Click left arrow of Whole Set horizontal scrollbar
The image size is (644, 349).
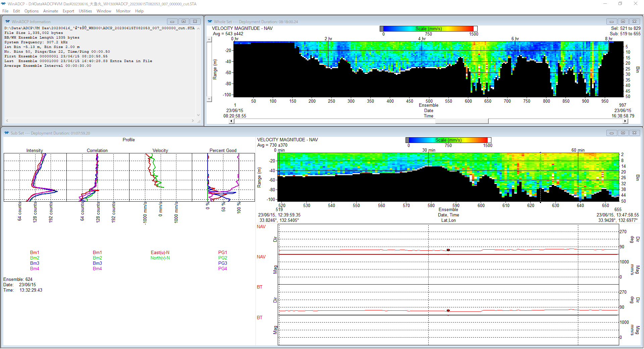click(231, 121)
